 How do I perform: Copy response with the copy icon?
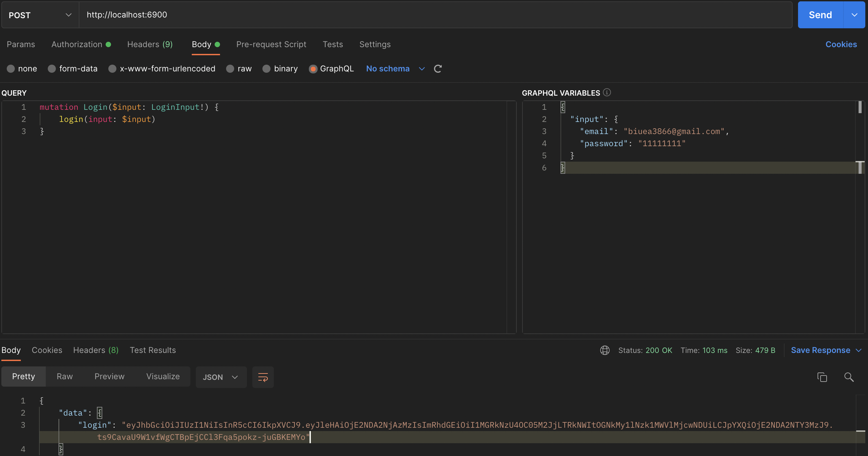click(822, 377)
